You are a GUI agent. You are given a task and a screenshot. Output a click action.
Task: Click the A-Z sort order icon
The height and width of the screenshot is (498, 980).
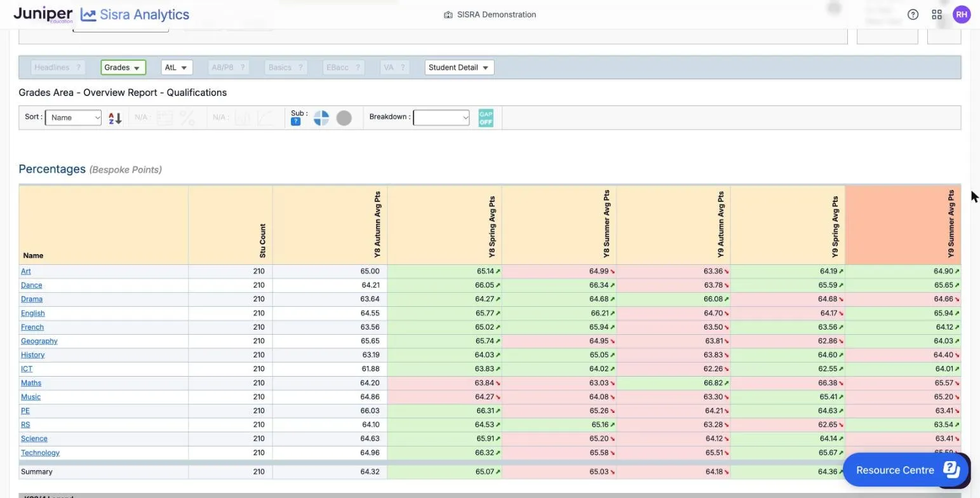coord(115,118)
